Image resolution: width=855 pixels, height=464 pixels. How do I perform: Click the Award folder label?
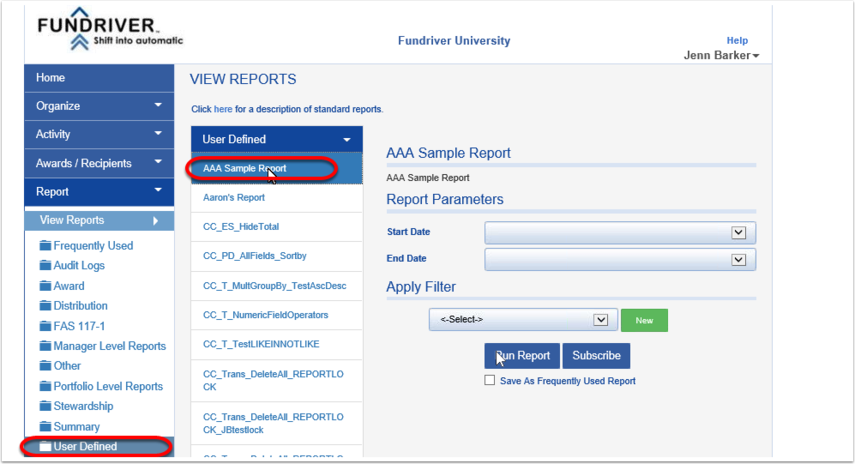click(x=69, y=286)
